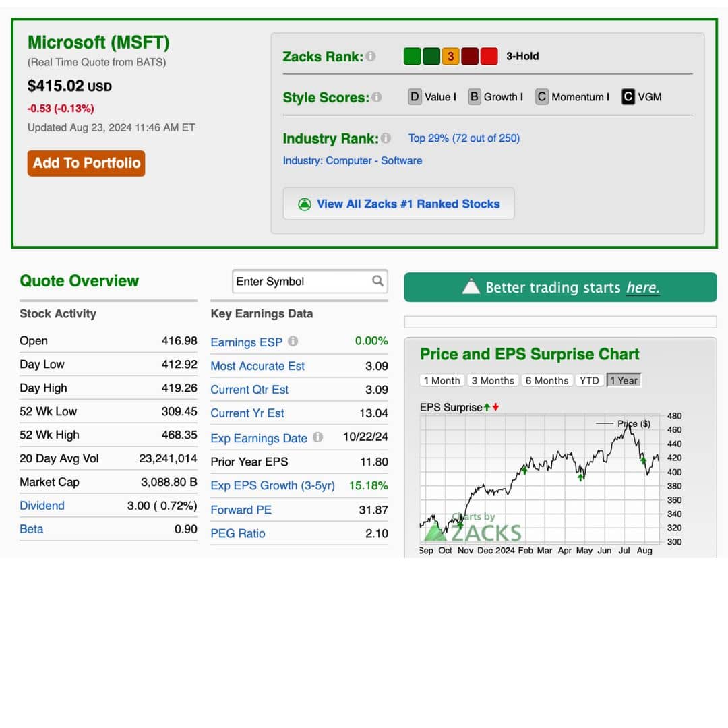
Task: Click the VGM score C badge
Action: coord(628,97)
